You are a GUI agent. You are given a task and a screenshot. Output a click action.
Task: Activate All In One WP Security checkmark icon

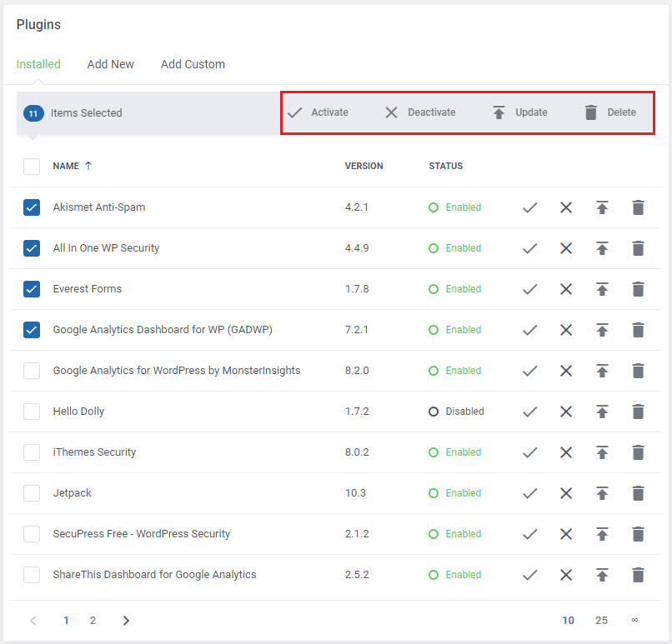tap(529, 248)
